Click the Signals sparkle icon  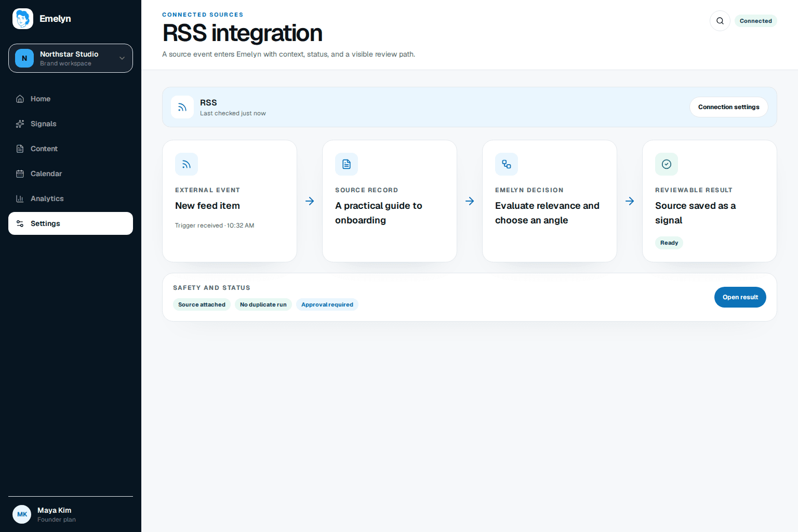pyautogui.click(x=20, y=124)
